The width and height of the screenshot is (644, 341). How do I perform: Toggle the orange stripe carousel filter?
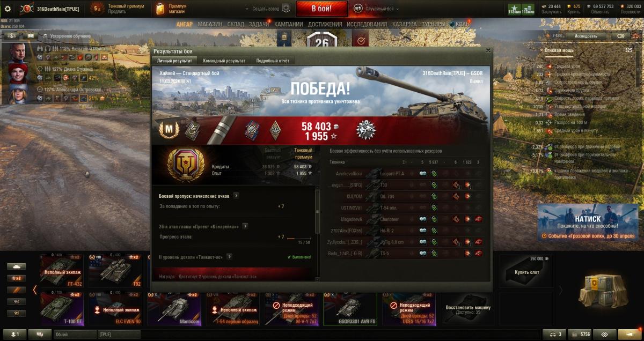[x=16, y=290]
